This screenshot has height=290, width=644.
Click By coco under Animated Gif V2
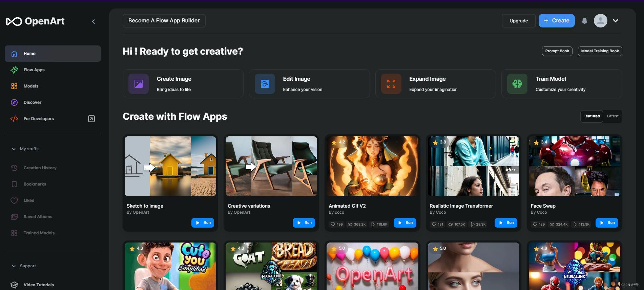tap(336, 212)
